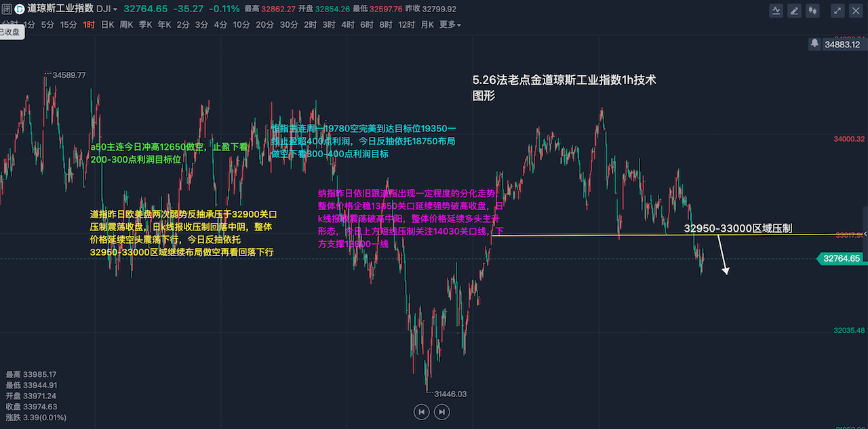Click the previous bar playback button

pyautogui.click(x=421, y=411)
